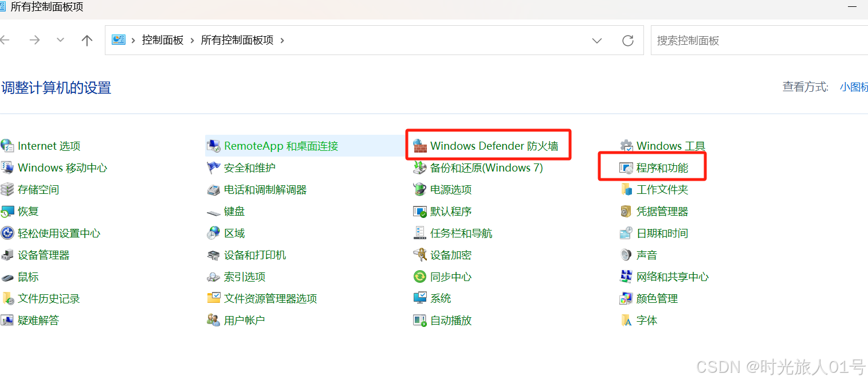
Task: Open the Windows Defender 防火墙 icon
Action: pyautogui.click(x=420, y=146)
